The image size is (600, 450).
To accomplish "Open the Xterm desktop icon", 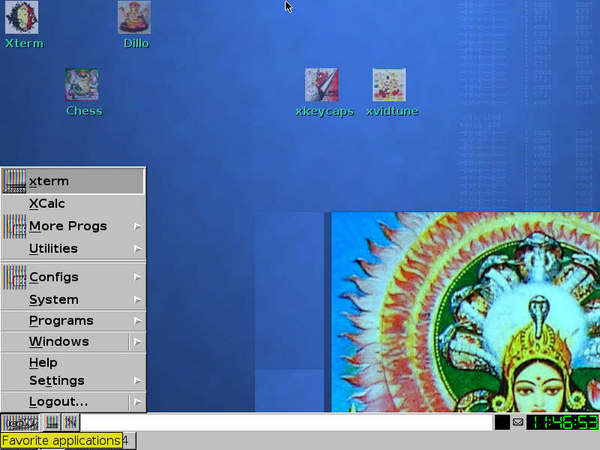I will point(22,18).
